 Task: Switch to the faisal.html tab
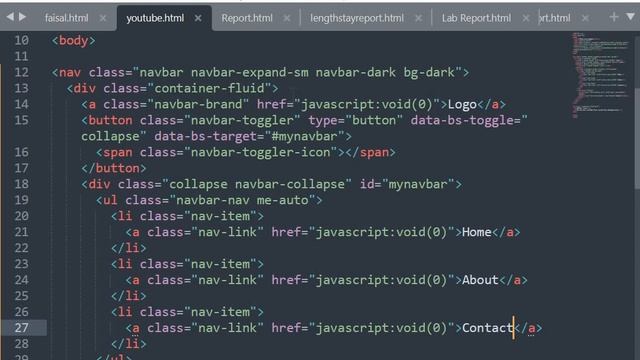point(67,18)
